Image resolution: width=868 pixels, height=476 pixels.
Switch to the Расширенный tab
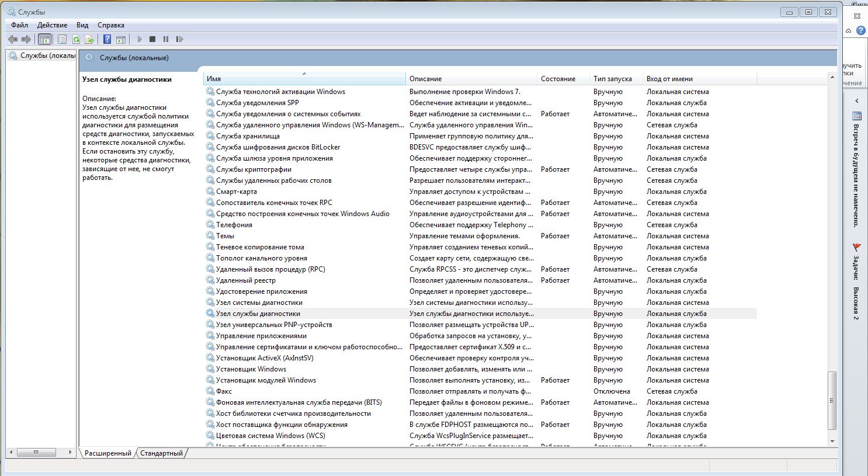[108, 453]
